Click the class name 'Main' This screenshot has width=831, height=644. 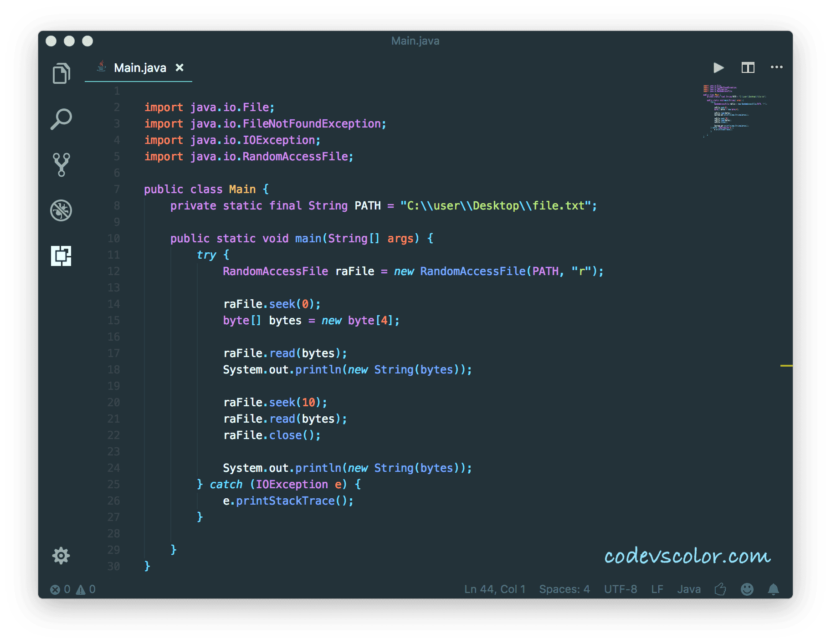coord(242,189)
